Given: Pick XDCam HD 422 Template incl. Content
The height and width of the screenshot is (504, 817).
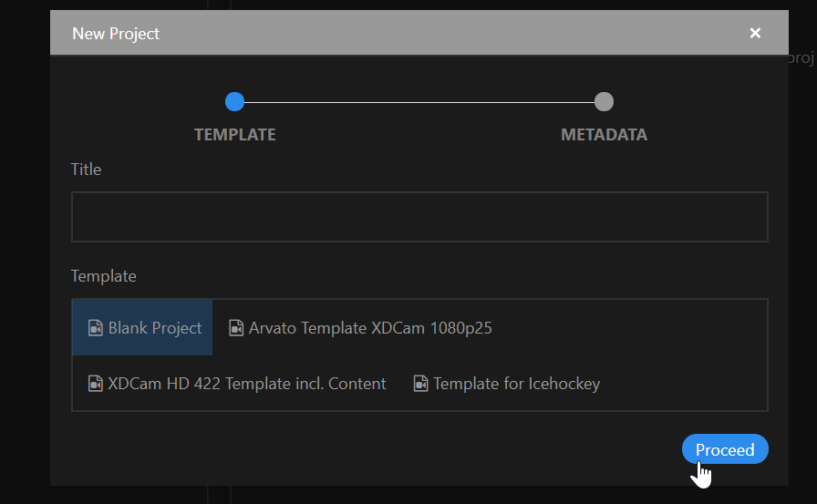Looking at the screenshot, I should pos(237,384).
